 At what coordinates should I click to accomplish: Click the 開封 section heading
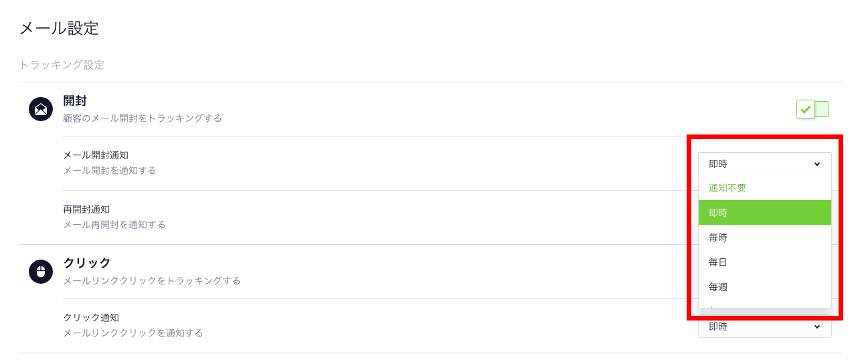pyautogui.click(x=75, y=101)
